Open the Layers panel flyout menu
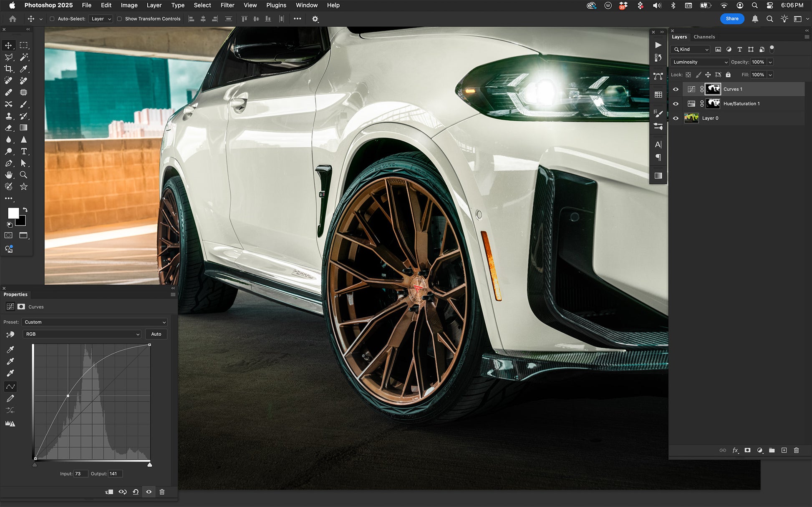812x507 pixels. [x=807, y=37]
